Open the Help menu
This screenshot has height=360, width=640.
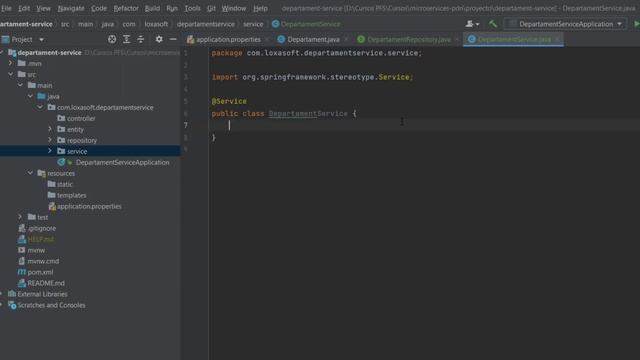260,8
